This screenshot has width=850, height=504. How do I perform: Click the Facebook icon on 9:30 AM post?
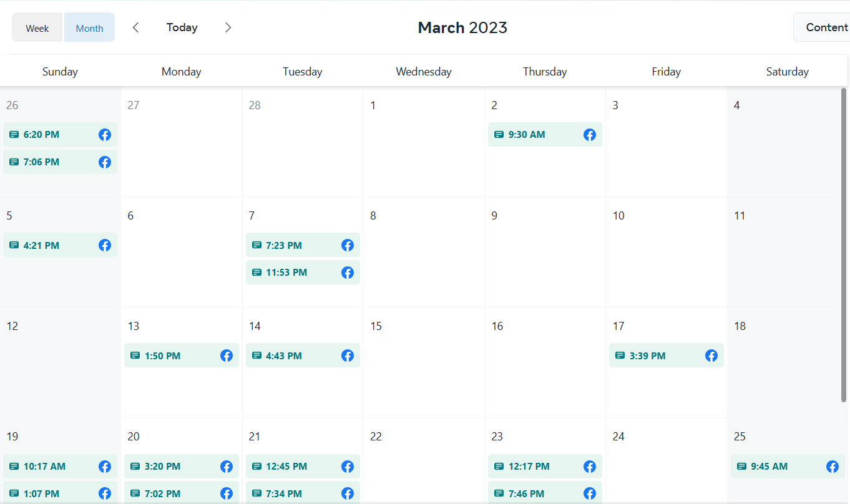(x=590, y=135)
